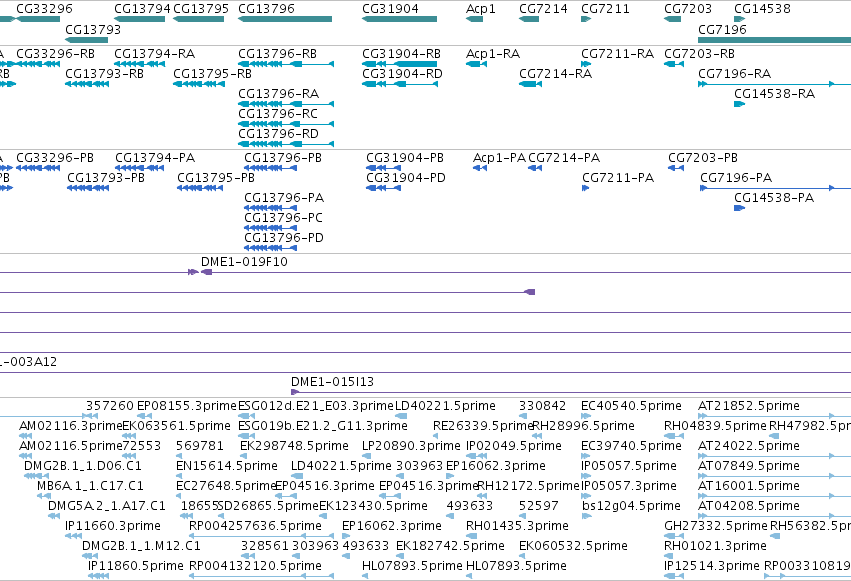Select the CG13796-RB transcript label
Screen dimensions: 851x581
(277, 54)
